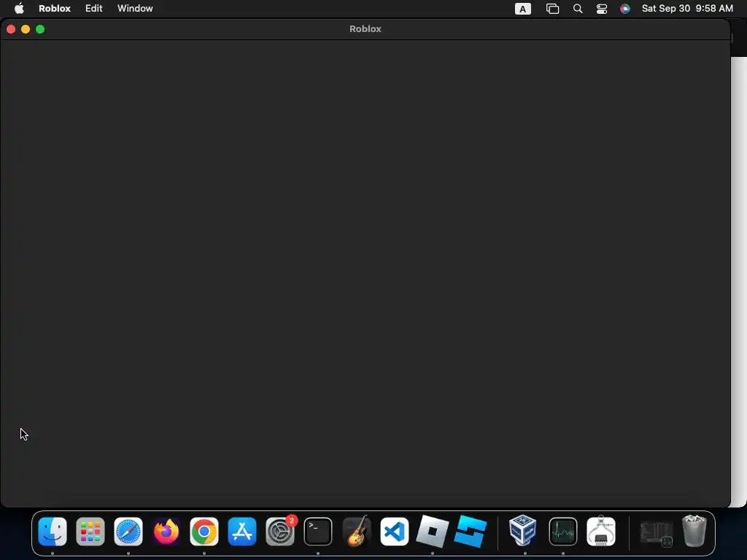Open Activity Monitor from the Dock

tap(563, 532)
